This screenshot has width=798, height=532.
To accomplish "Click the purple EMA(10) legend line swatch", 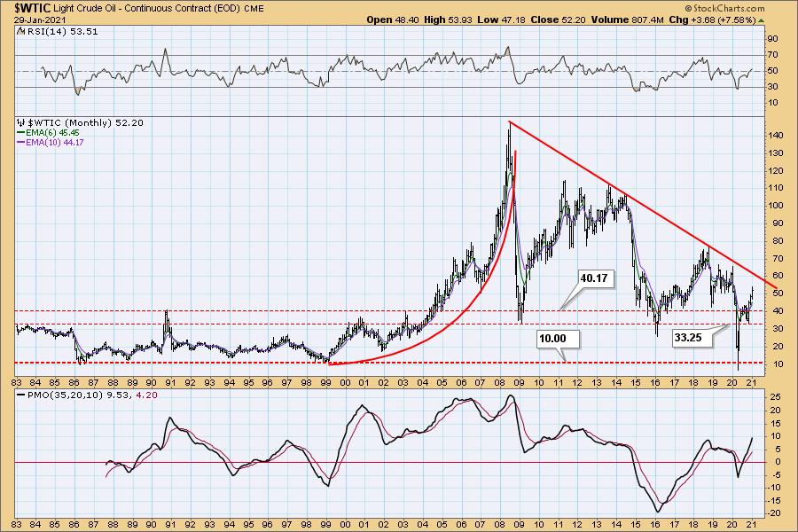I will [x=21, y=142].
